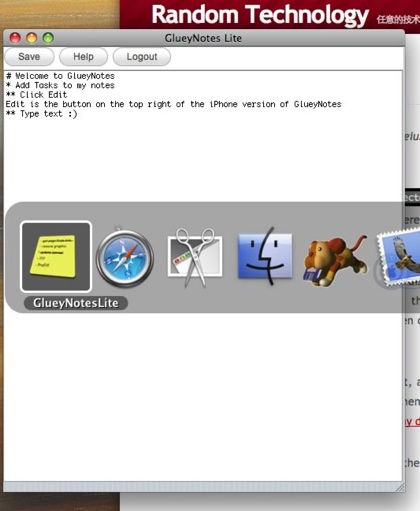
Task: Click the line '** Click Edit'
Action: [36, 95]
